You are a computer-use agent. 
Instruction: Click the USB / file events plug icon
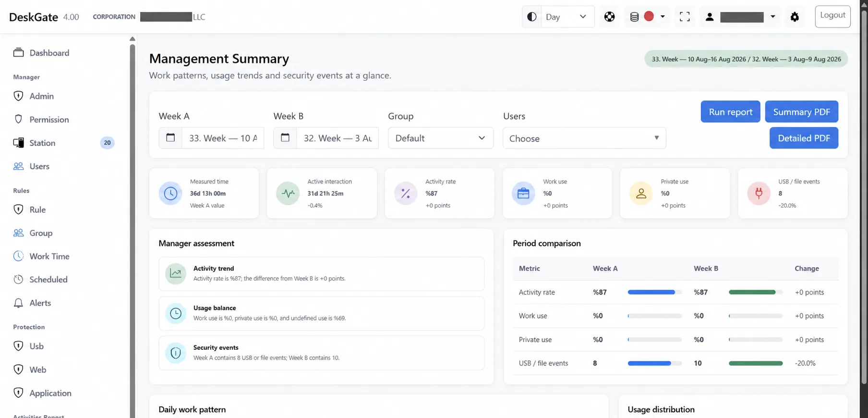(759, 194)
